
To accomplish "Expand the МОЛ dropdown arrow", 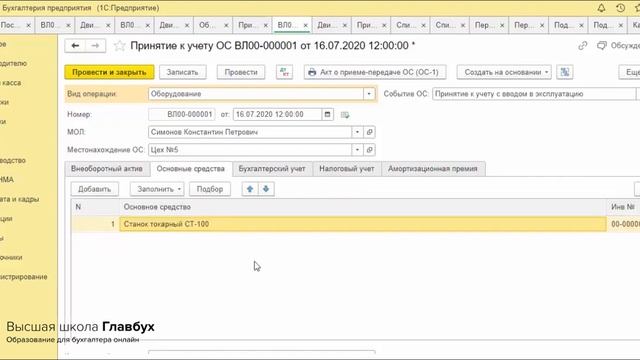I will (x=357, y=132).
